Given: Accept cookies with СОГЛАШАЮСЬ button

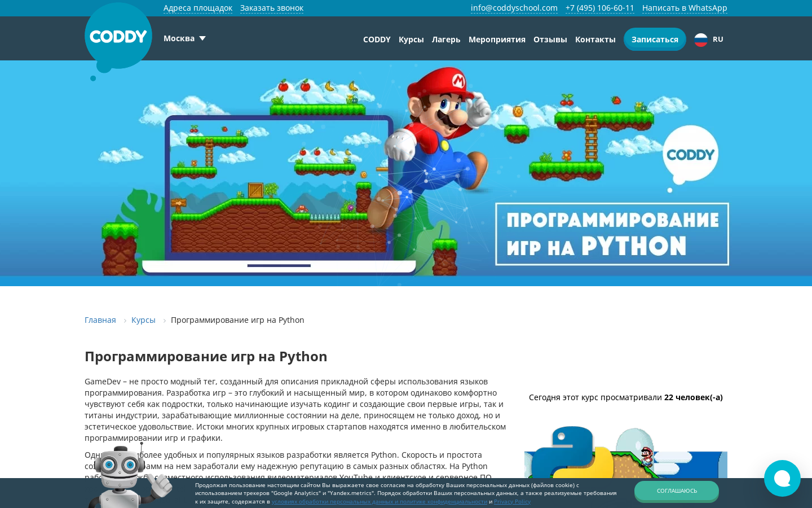Looking at the screenshot, I should coord(677,491).
